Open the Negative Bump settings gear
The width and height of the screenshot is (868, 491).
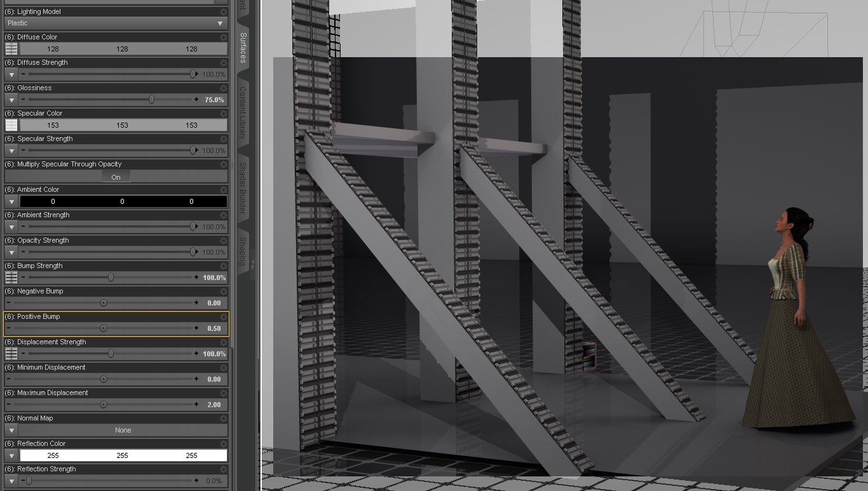tap(223, 291)
